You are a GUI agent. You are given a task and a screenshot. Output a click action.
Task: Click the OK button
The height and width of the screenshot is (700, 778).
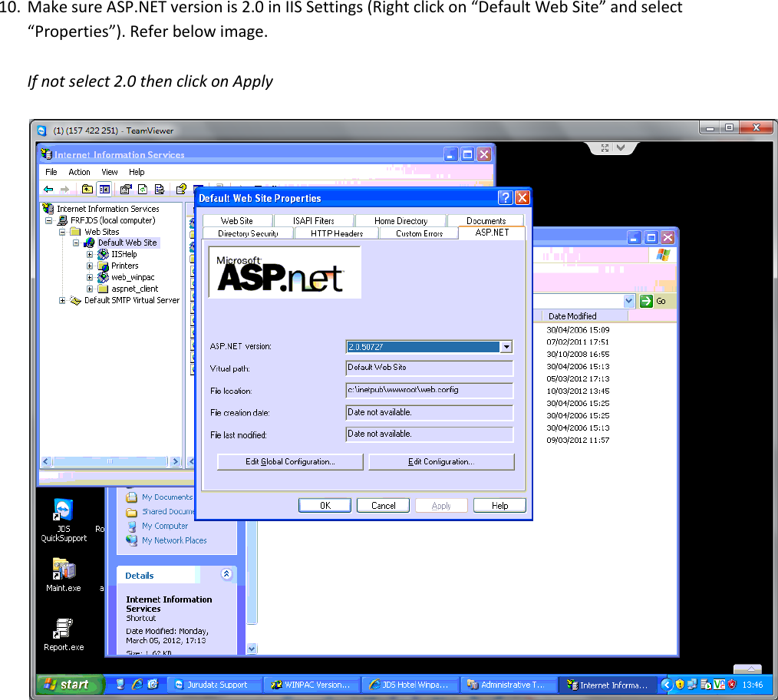[325, 505]
